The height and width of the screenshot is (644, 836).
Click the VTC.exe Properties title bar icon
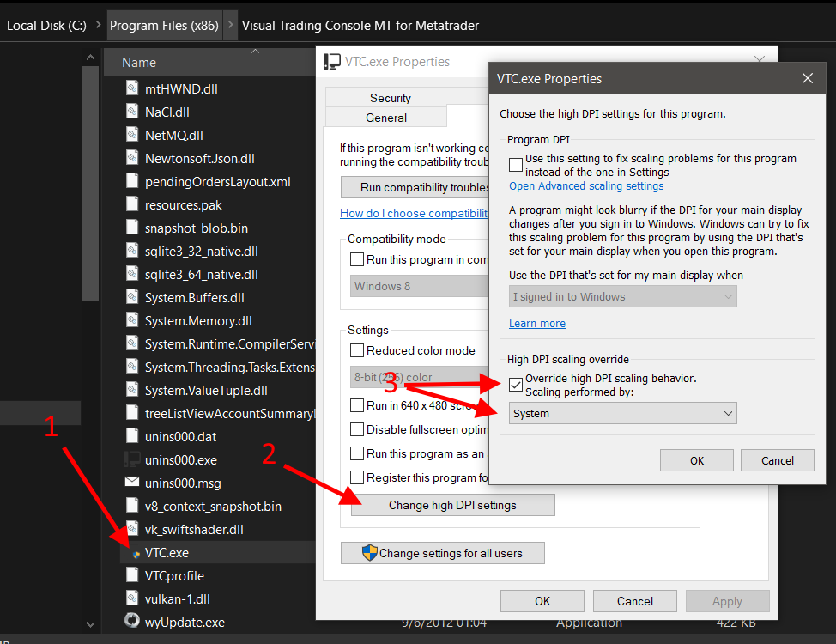coord(331,62)
